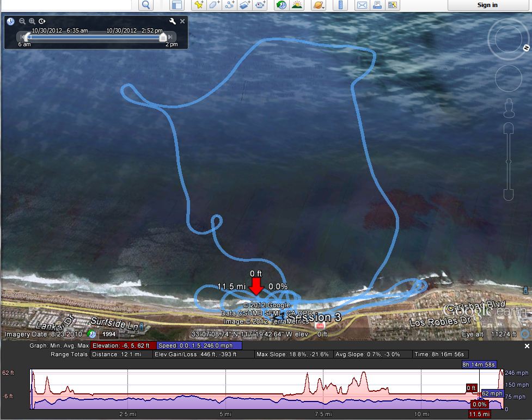Zoom out the time slider range
This screenshot has height=420, width=532.
(x=22, y=21)
